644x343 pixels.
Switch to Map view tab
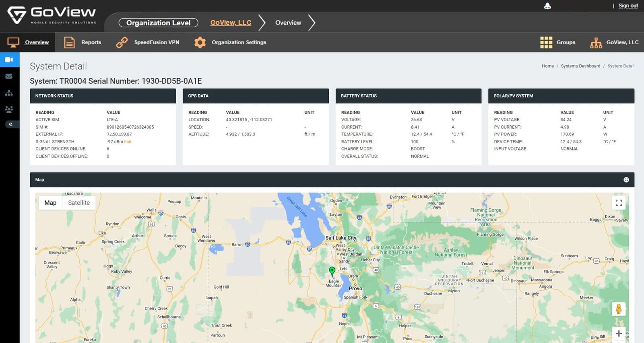pos(50,203)
